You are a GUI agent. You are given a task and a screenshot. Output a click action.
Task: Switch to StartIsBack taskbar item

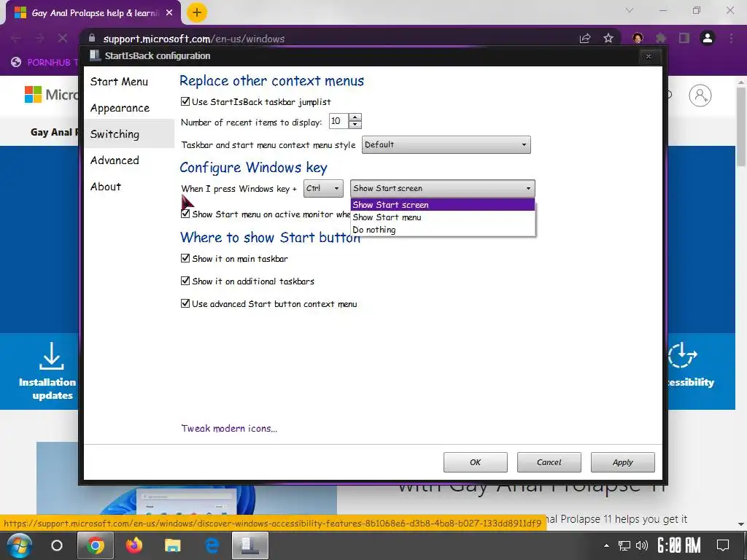click(250, 545)
